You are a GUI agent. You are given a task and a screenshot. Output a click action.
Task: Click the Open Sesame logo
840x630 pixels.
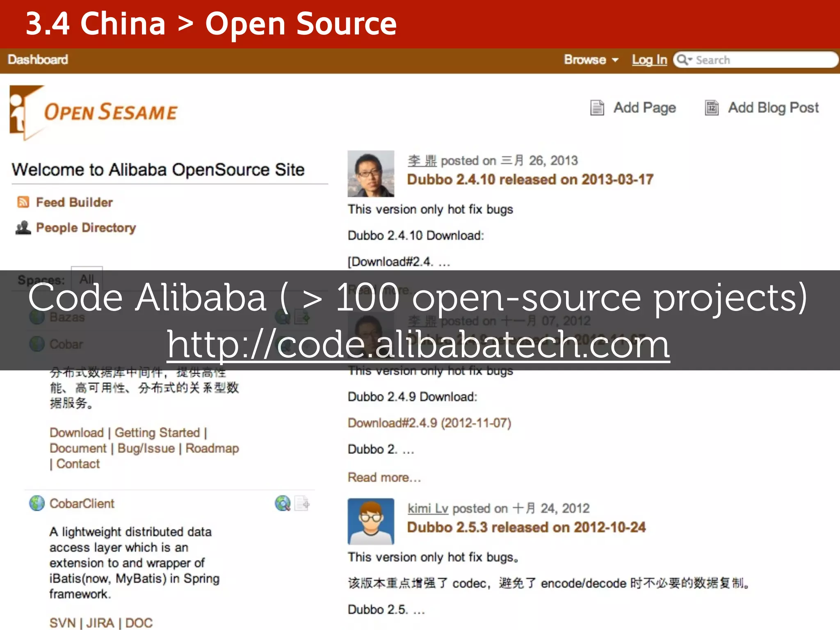click(94, 112)
